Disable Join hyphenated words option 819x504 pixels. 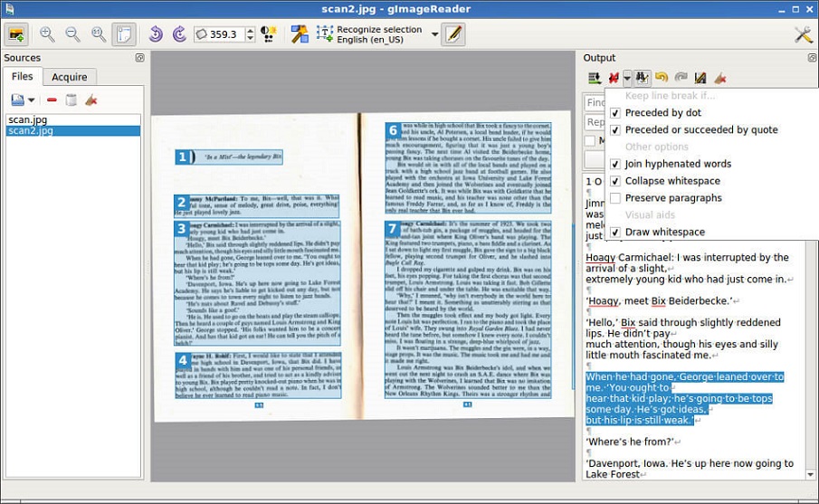tap(615, 164)
